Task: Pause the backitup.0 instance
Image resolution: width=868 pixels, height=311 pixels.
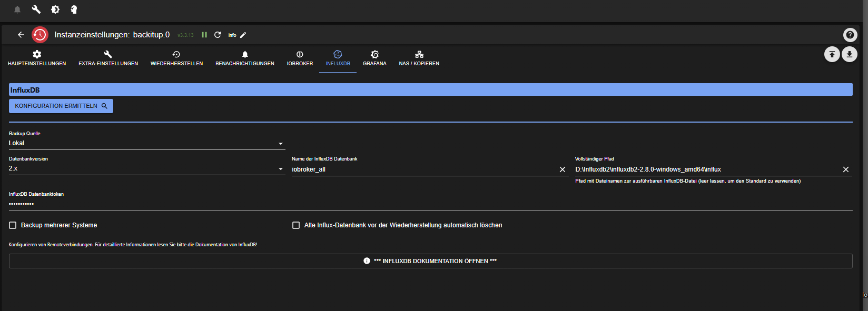Action: click(x=204, y=35)
